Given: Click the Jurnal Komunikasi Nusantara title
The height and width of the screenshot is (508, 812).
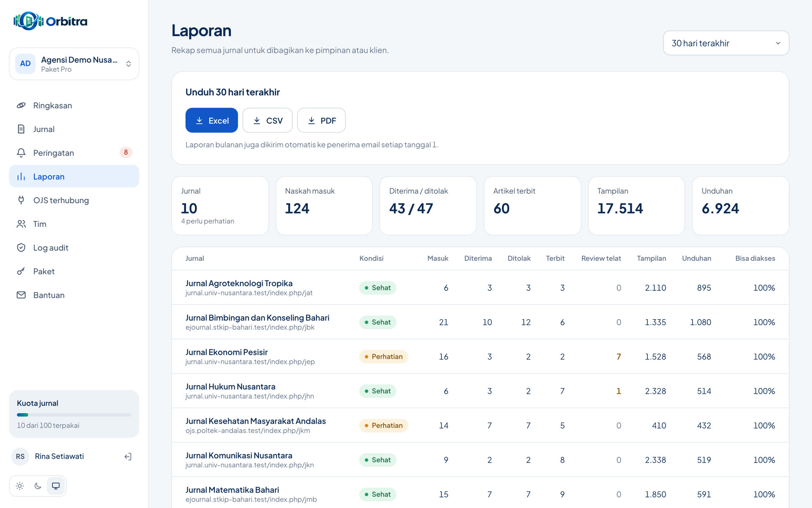Looking at the screenshot, I should tap(239, 456).
